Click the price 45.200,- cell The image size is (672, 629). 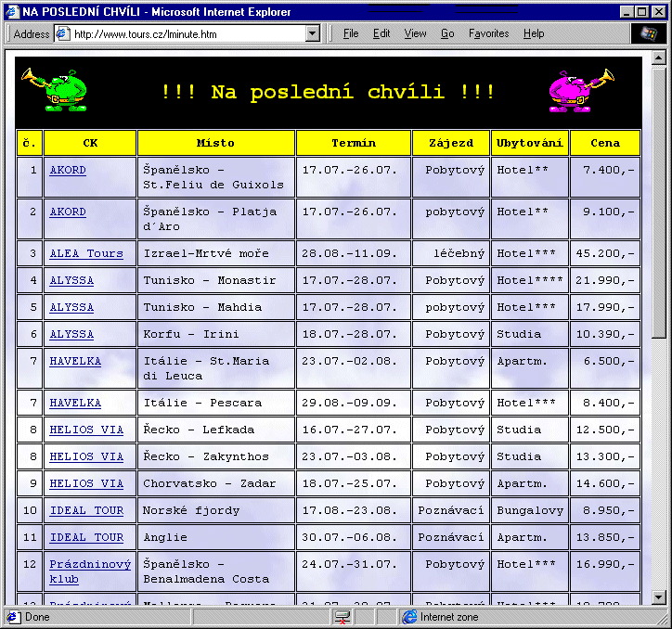[605, 253]
